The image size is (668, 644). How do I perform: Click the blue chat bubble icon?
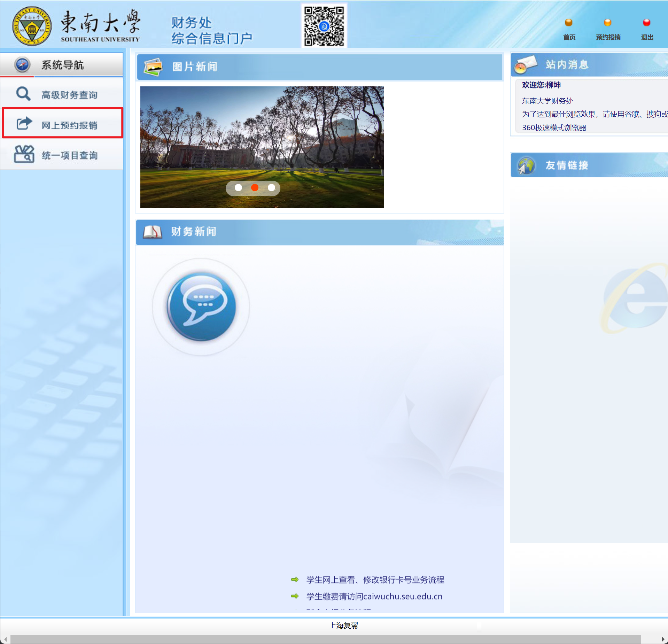tap(201, 307)
